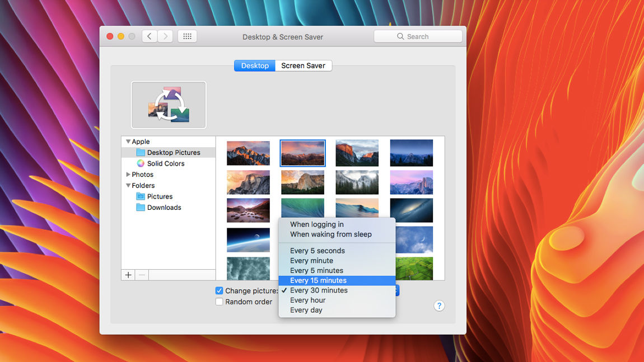Select the first Sierra mountain wallpaper thumbnail
Image resolution: width=644 pixels, height=362 pixels.
pos(248,153)
